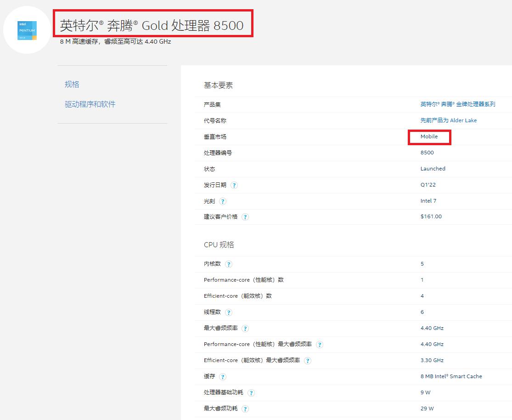The image size is (512, 420).
Task: Click the help icon next to 内核数
Action: click(x=229, y=264)
